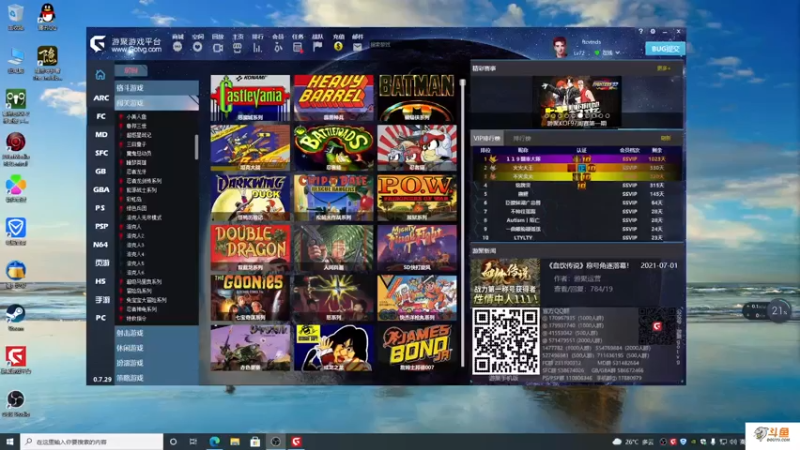The image size is (800, 450).
Task: Open the Steam desktop icon
Action: (x=16, y=317)
